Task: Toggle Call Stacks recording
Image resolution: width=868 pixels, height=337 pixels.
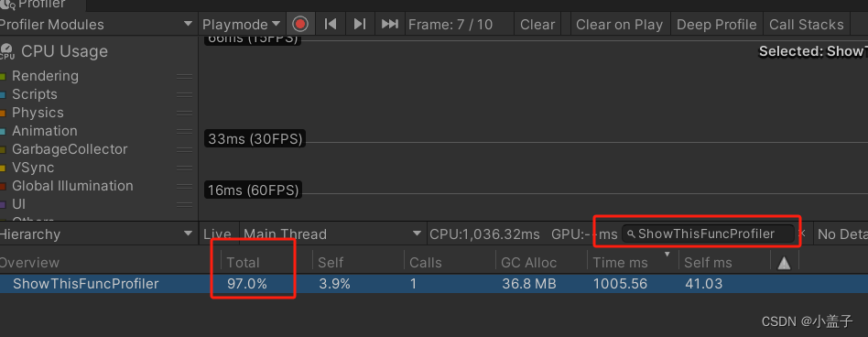Action: tap(806, 25)
